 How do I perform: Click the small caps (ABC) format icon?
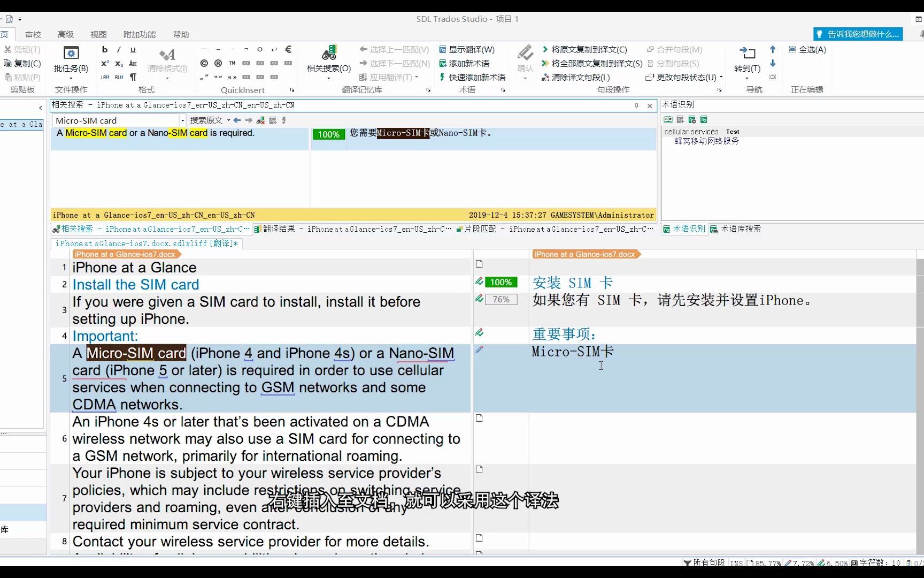(133, 63)
